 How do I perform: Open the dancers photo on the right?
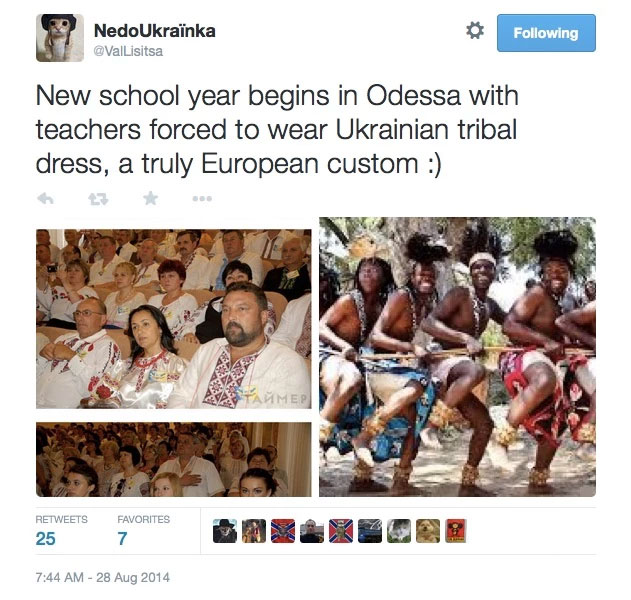(x=458, y=357)
